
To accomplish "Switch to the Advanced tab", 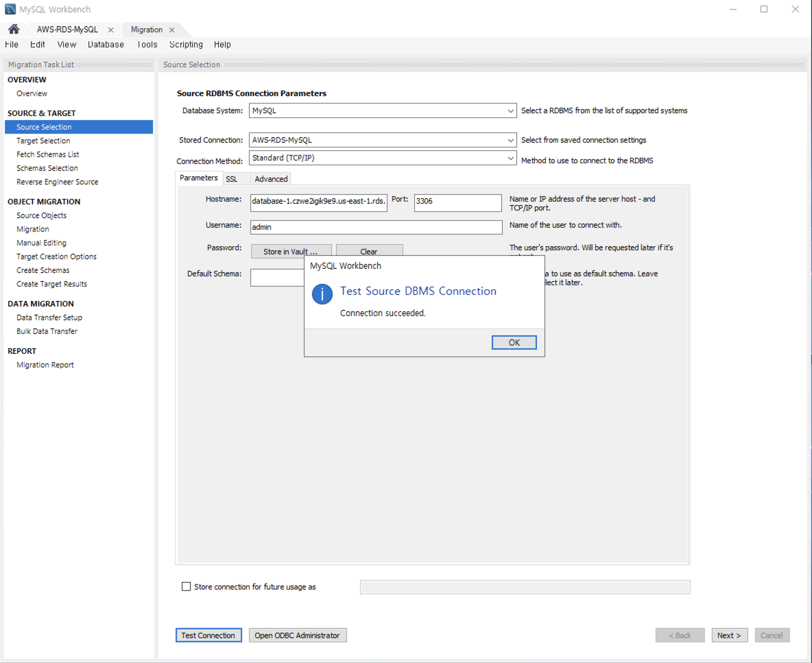I will (x=271, y=179).
